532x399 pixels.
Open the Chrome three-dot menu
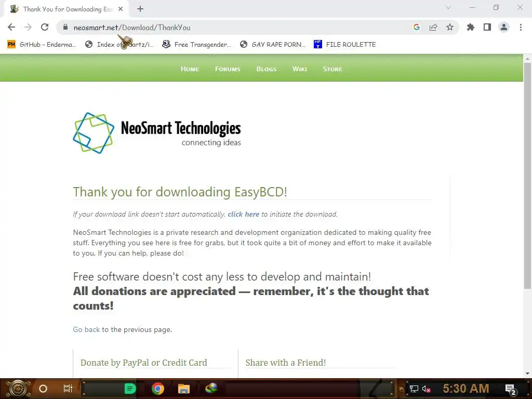tap(521, 27)
